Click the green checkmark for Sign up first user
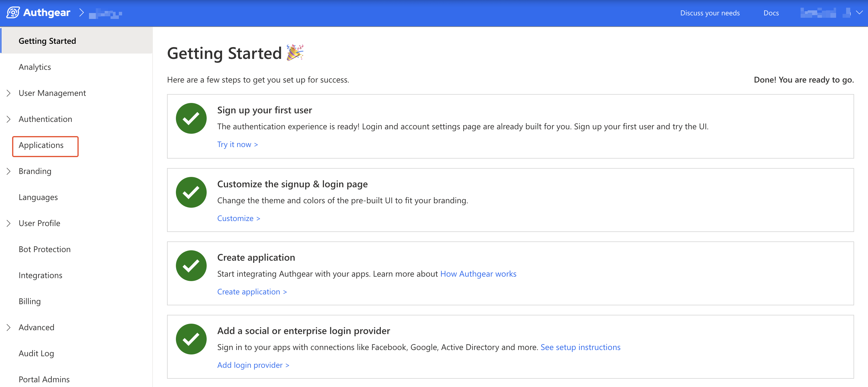 (x=191, y=118)
